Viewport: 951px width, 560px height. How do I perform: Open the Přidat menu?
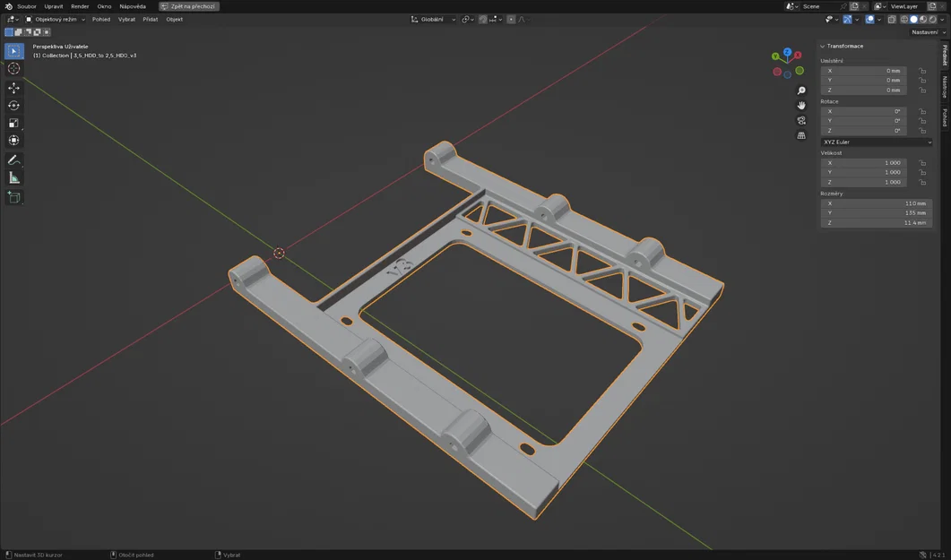(x=151, y=20)
